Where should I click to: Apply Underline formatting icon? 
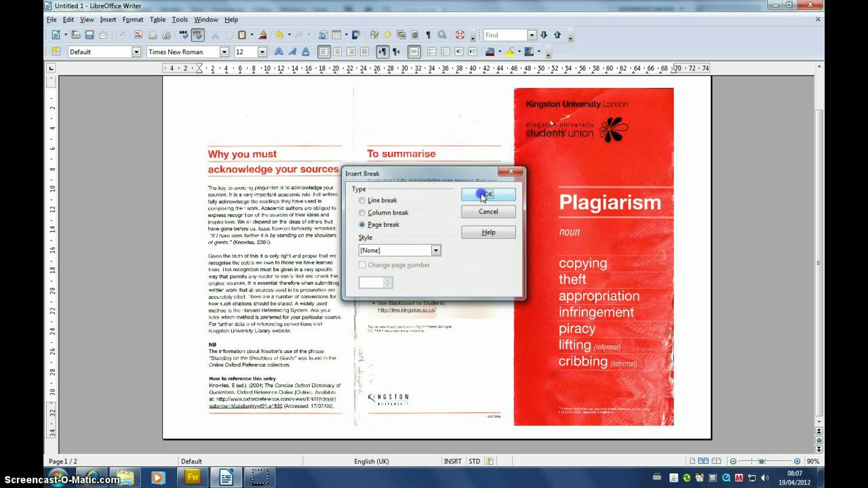tap(306, 52)
